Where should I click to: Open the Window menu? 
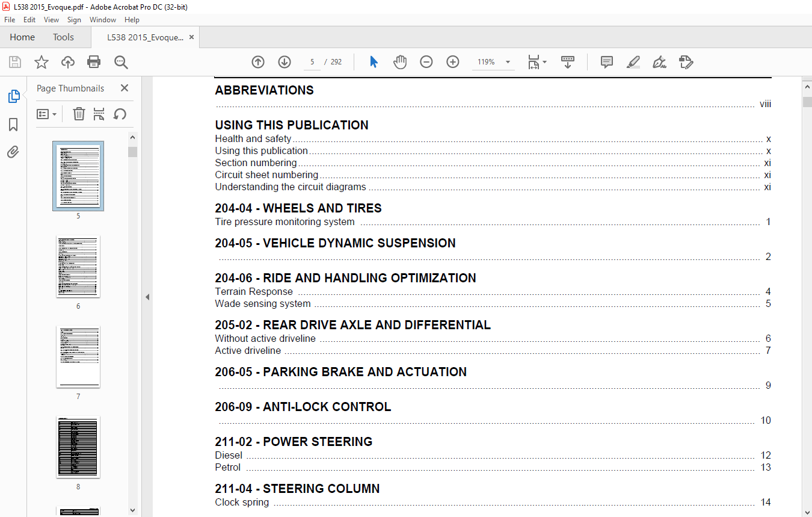tap(103, 20)
